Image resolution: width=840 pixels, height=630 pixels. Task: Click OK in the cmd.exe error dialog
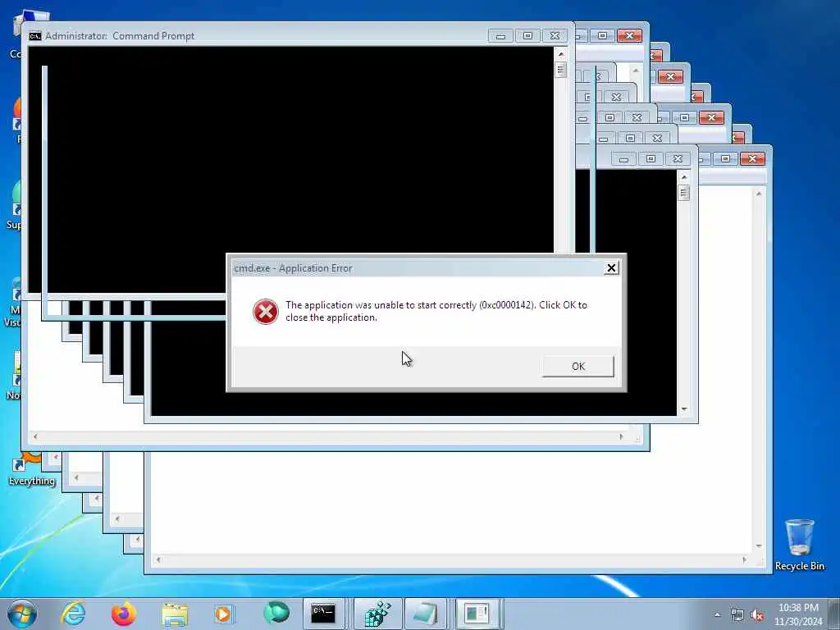(578, 367)
